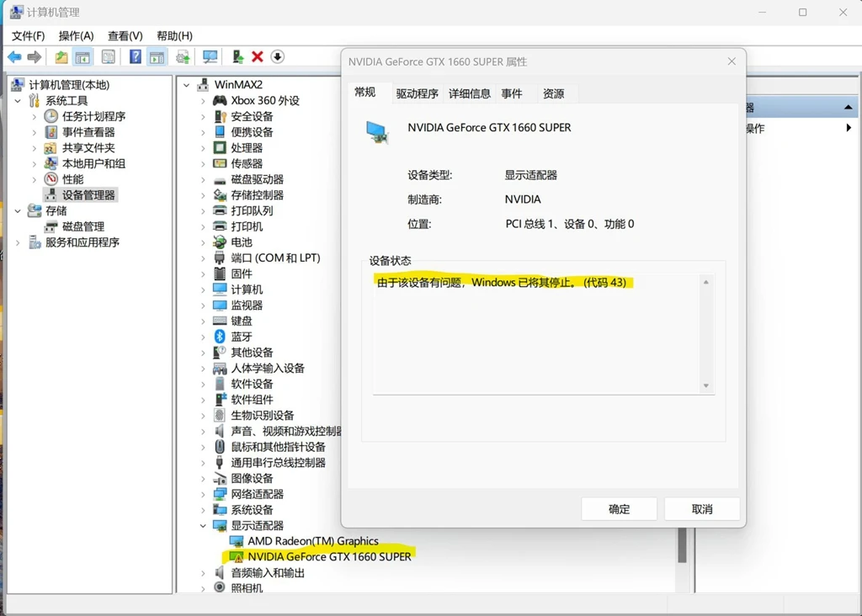Select 设备管理器 in the left tree

click(x=88, y=195)
